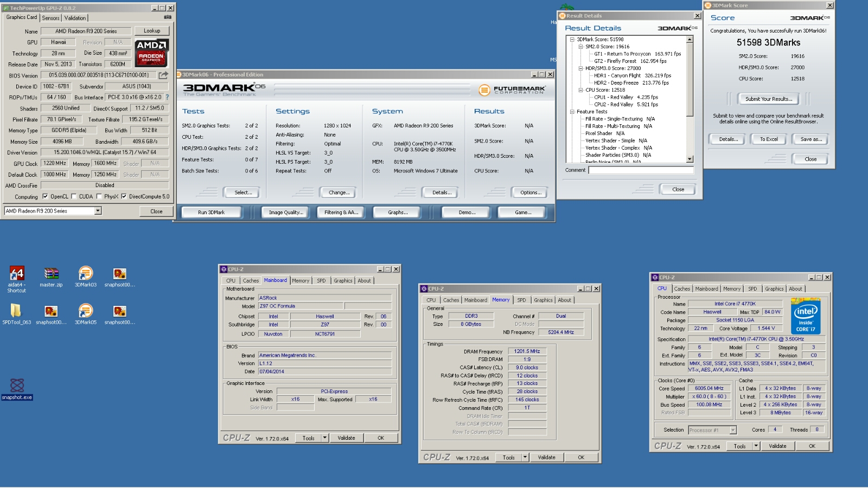Toggle the CUDA checkbox in GPU-Z
Viewport: 868px width, 488px height.
74,196
